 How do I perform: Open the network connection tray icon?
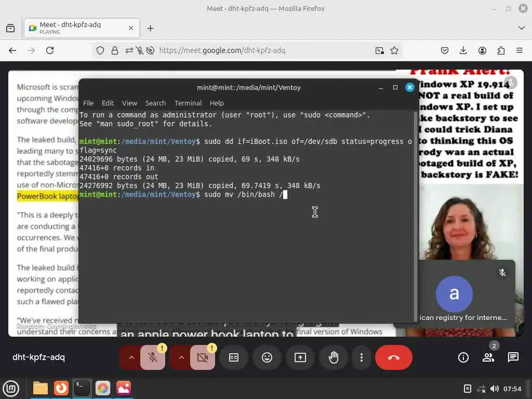click(x=481, y=389)
